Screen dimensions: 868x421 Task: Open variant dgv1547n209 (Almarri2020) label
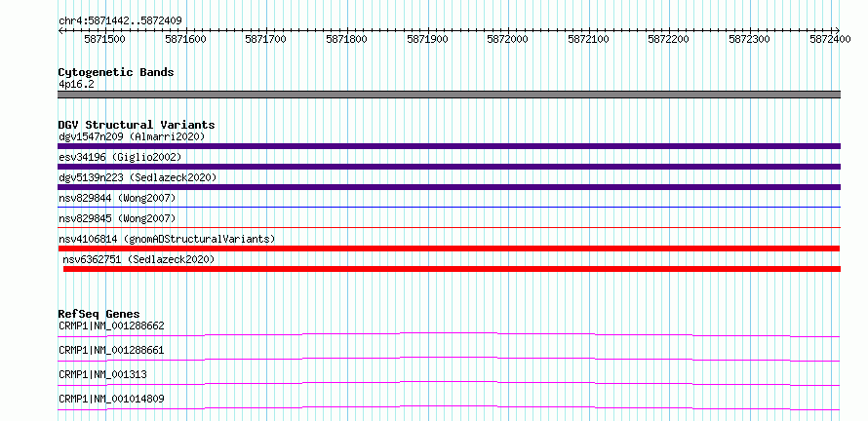[132, 136]
